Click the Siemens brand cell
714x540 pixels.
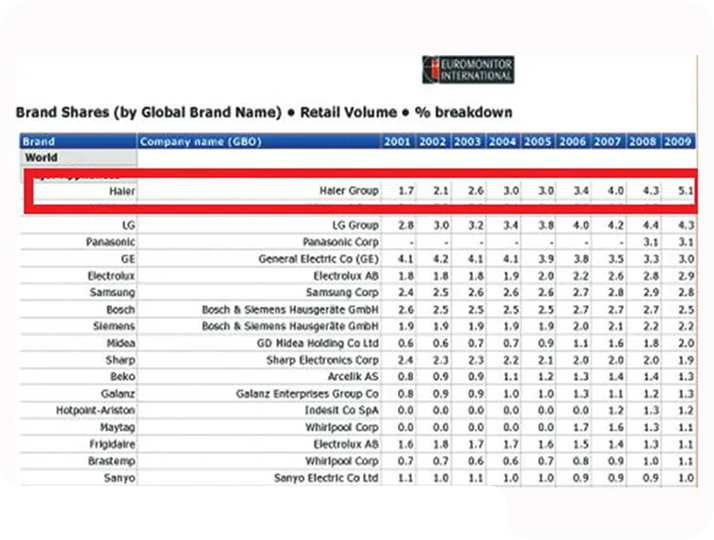tap(114, 326)
